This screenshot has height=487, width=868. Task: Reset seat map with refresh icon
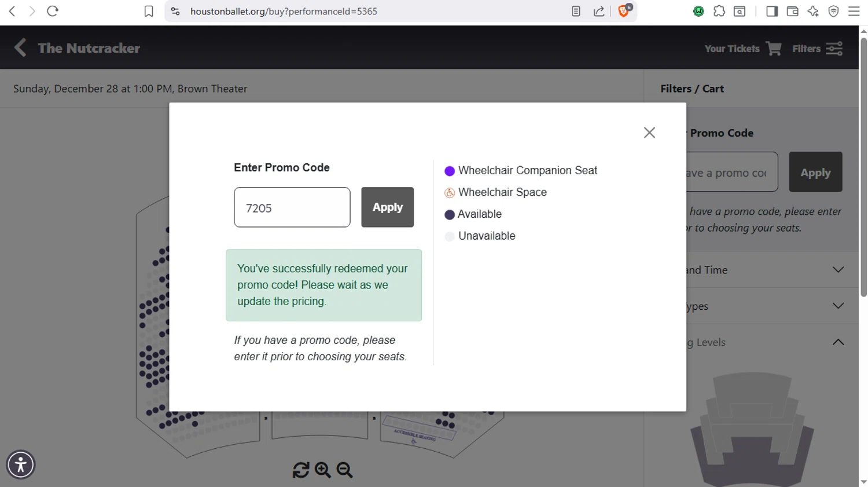[x=301, y=470]
